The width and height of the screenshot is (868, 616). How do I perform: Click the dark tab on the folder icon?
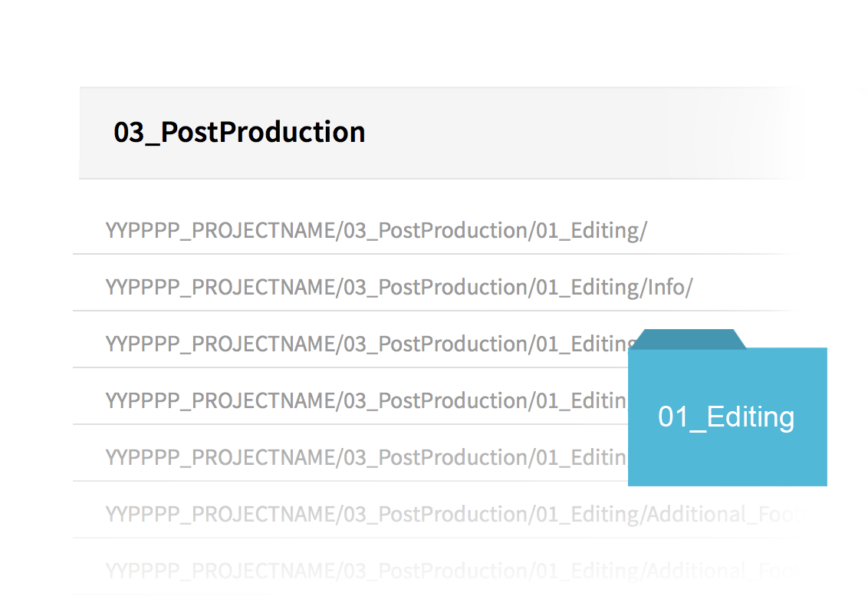click(x=689, y=338)
